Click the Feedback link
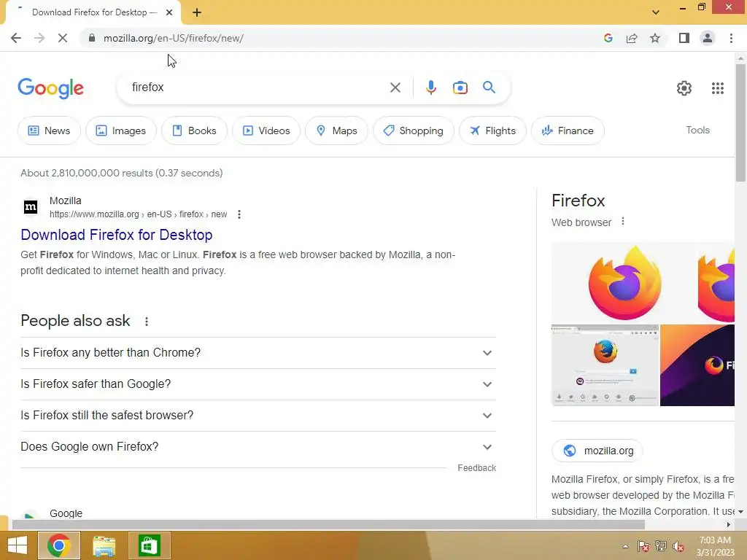 click(x=477, y=468)
